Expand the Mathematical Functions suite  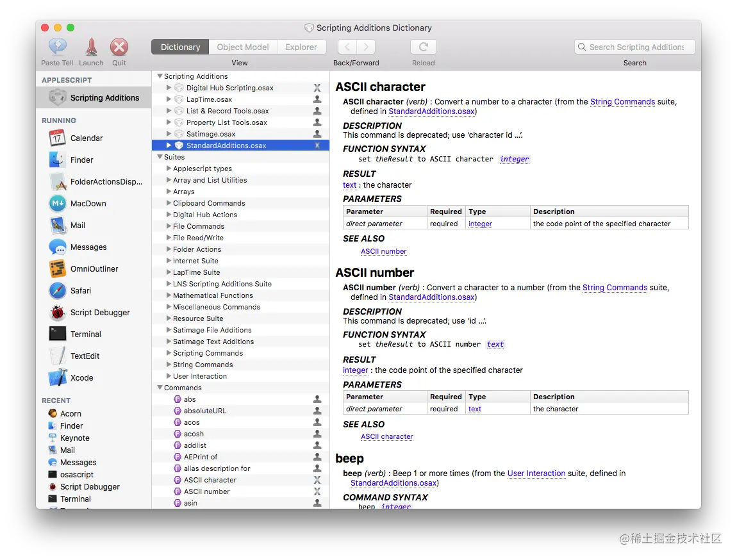pos(169,295)
